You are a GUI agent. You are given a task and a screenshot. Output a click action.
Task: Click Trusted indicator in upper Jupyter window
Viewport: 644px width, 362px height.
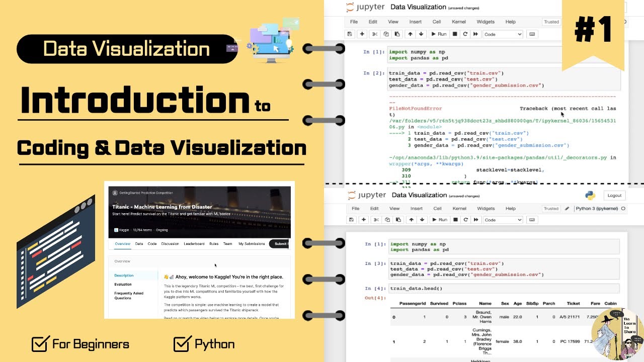pos(551,22)
